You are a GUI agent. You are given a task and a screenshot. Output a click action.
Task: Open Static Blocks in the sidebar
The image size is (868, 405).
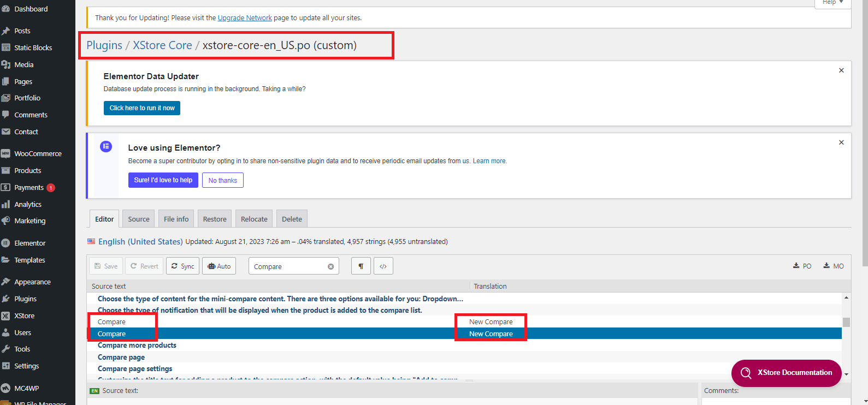(33, 47)
